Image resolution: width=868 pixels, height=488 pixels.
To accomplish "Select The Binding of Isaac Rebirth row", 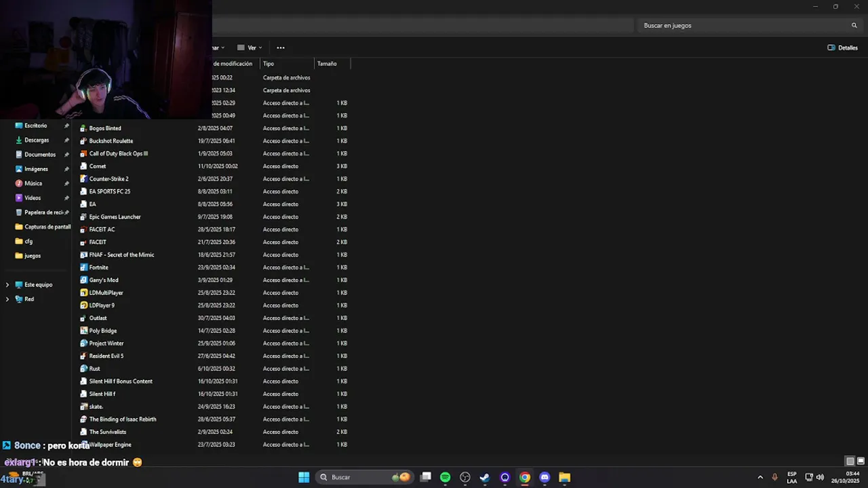I will pyautogui.click(x=214, y=420).
